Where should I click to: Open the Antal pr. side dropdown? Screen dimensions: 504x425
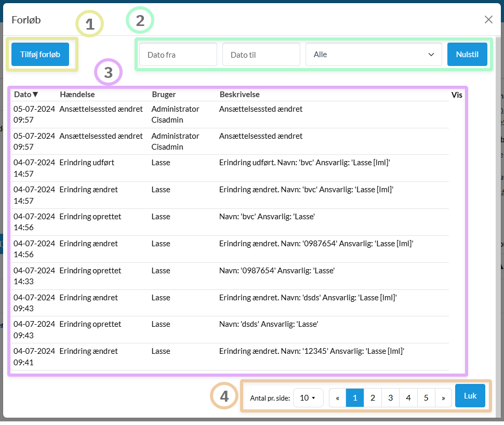(308, 398)
